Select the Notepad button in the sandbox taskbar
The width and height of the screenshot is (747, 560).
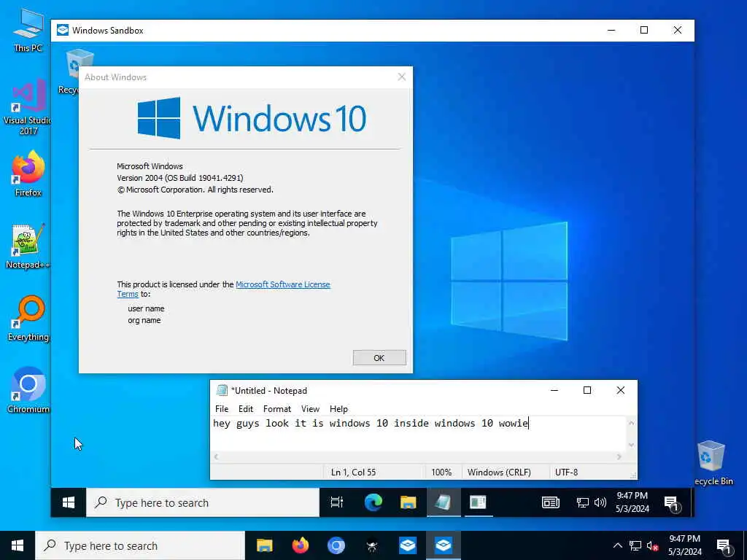tap(443, 502)
